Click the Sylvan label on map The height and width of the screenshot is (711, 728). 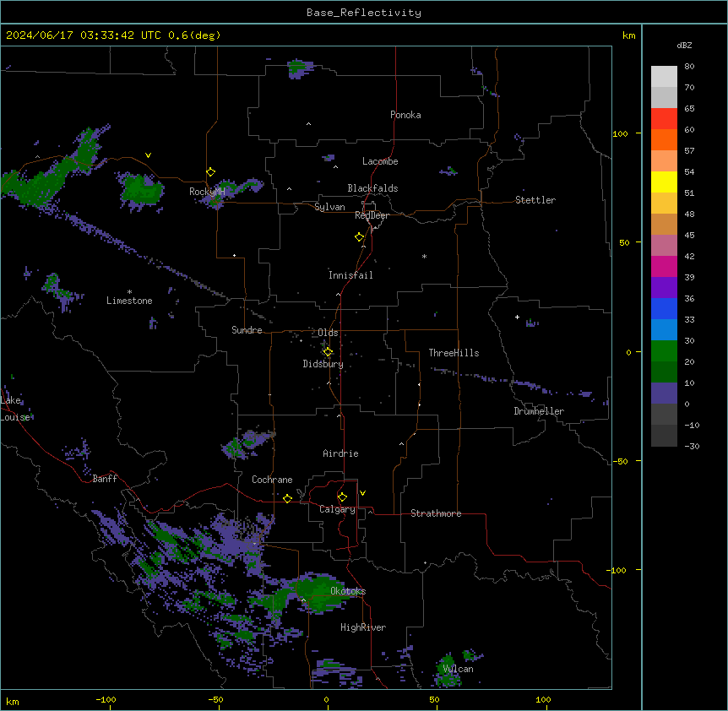click(x=329, y=207)
